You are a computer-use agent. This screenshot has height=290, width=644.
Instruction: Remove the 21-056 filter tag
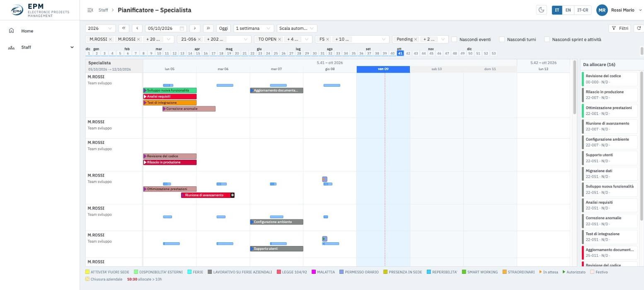199,39
